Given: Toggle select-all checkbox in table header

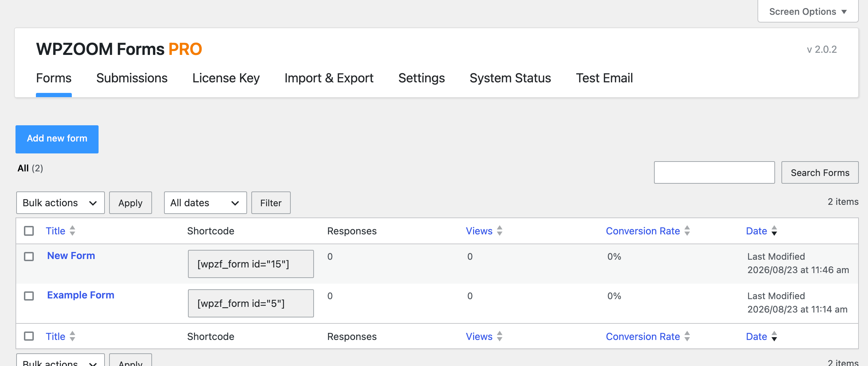Looking at the screenshot, I should click(x=29, y=231).
